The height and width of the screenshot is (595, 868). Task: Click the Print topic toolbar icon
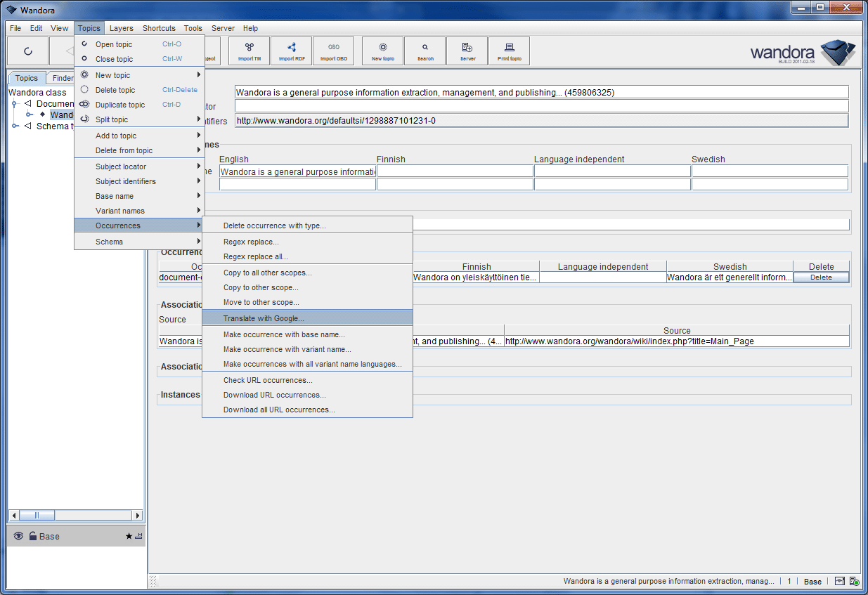(510, 51)
